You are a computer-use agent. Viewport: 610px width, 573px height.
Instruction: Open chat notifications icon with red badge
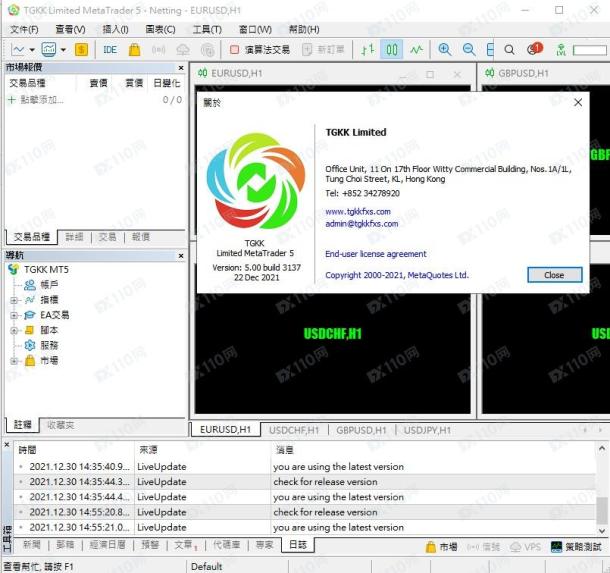coord(534,49)
